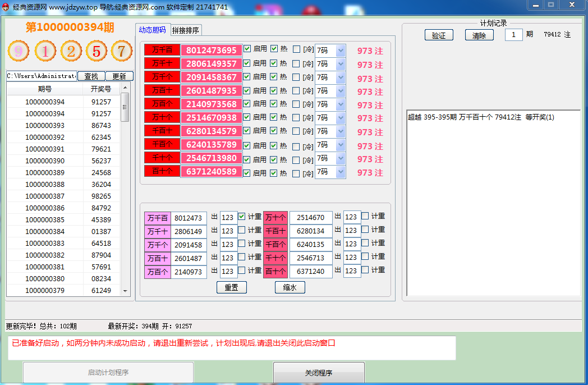The height and width of the screenshot is (385, 588).
Task: Open the 7码 dropdown for 8012473695 row
Action: 340,50
